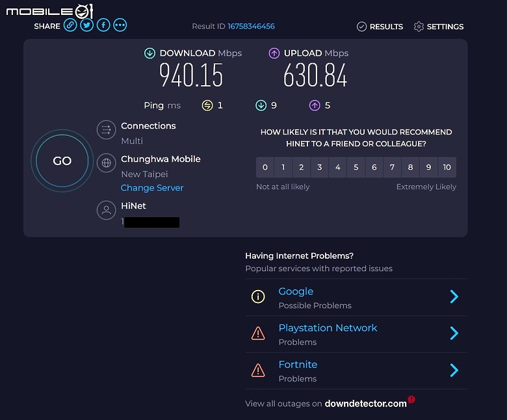Rate recommendation score 7
Viewport: 507px width, 420px height.
pos(392,167)
